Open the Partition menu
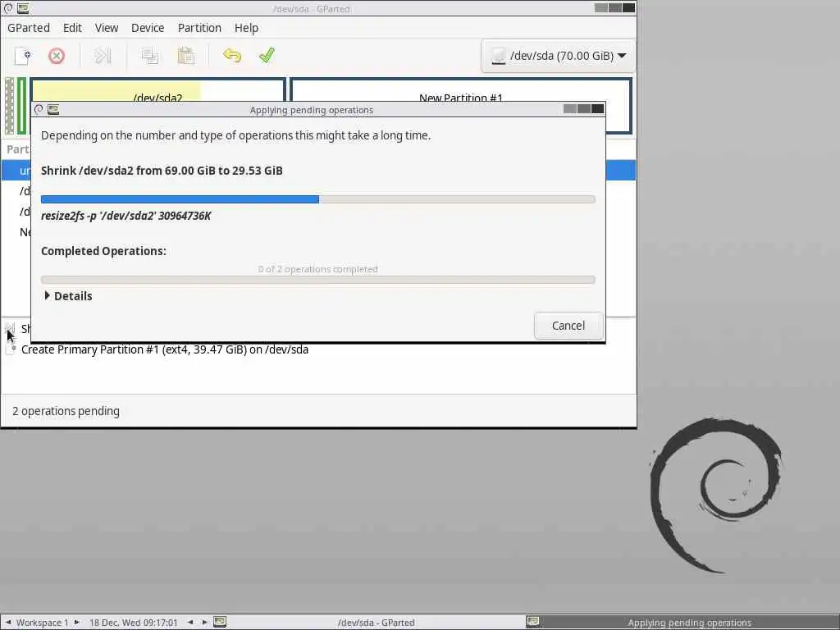The width and height of the screenshot is (840, 630). 199,28
